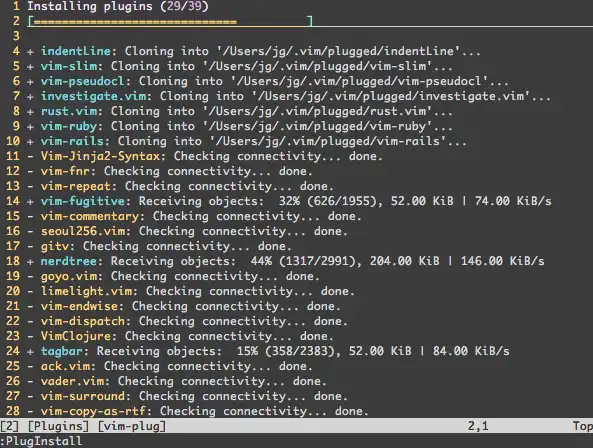The height and width of the screenshot is (448, 593).
Task: Click line number 28 in the gutter
Action: (x=12, y=411)
